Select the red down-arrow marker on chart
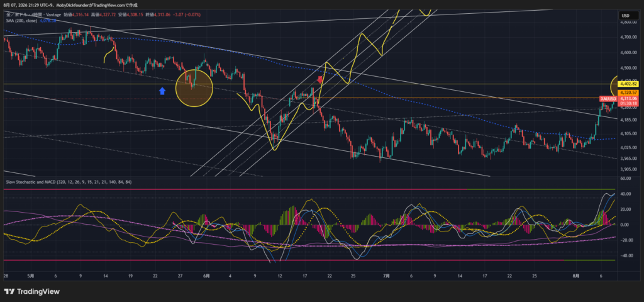The height and width of the screenshot is (302, 644). pos(320,79)
